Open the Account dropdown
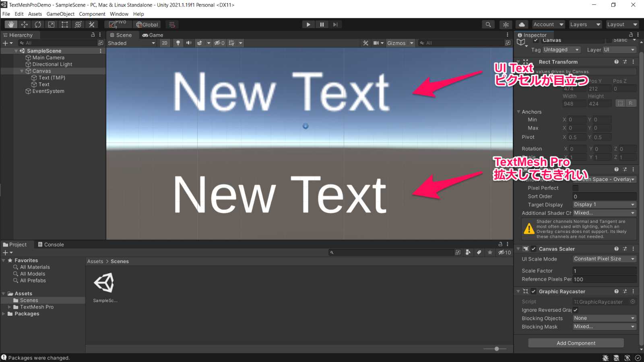644x362 pixels. pos(548,25)
